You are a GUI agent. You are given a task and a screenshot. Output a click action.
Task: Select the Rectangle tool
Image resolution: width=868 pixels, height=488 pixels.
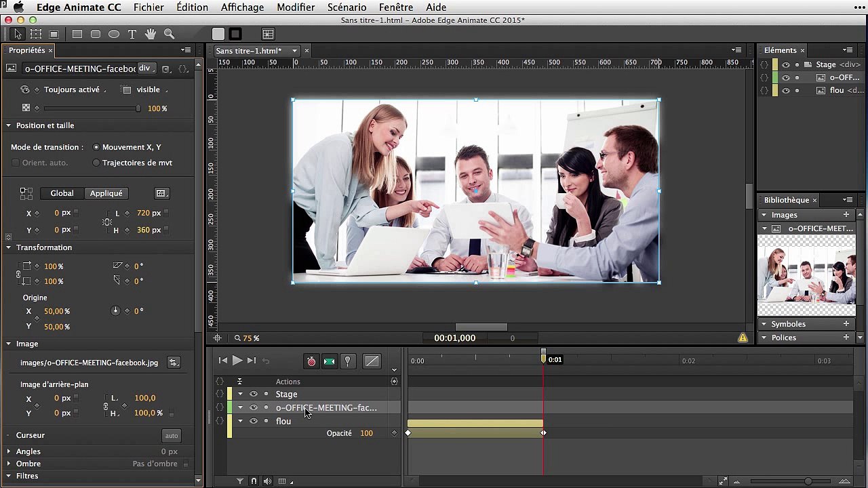coord(77,34)
